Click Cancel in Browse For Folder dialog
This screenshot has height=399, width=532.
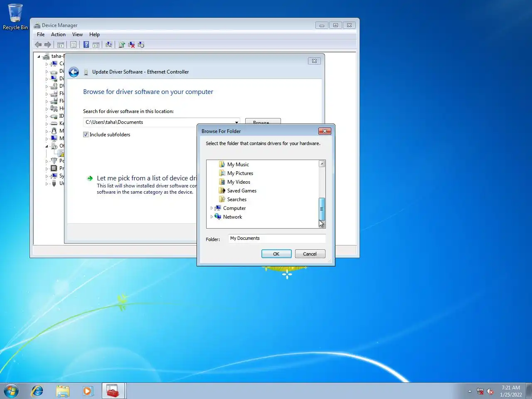tap(310, 254)
